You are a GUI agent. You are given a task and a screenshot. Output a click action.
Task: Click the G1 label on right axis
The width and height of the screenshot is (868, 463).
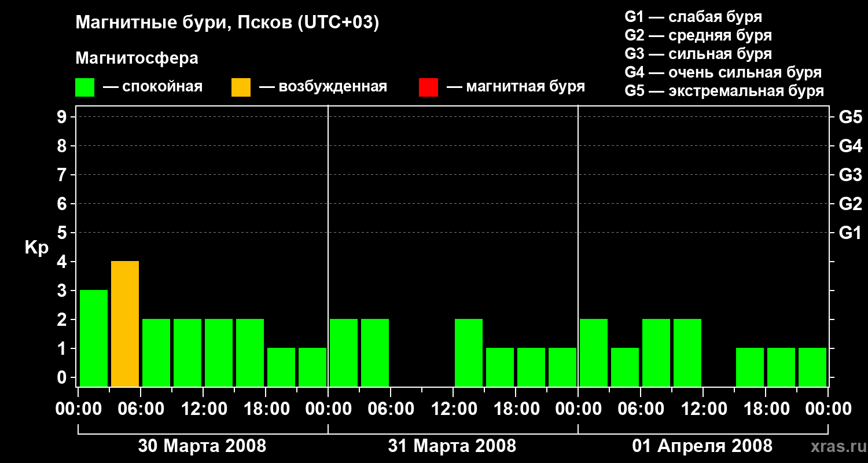[x=850, y=233]
